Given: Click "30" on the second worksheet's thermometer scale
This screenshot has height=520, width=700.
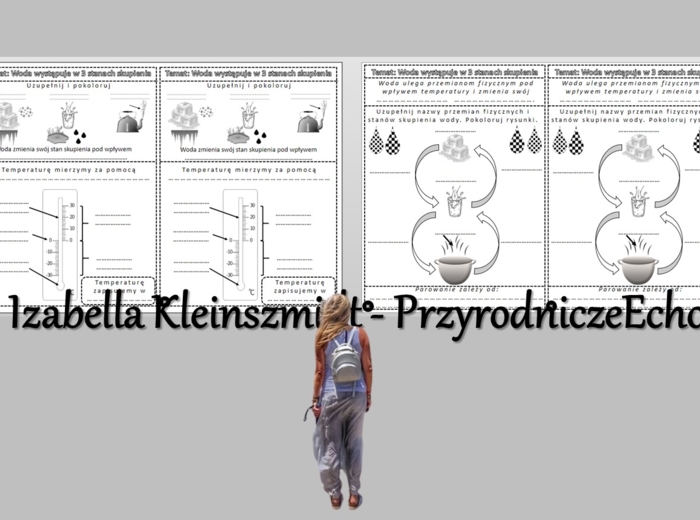Looking at the screenshot, I should tap(252, 205).
